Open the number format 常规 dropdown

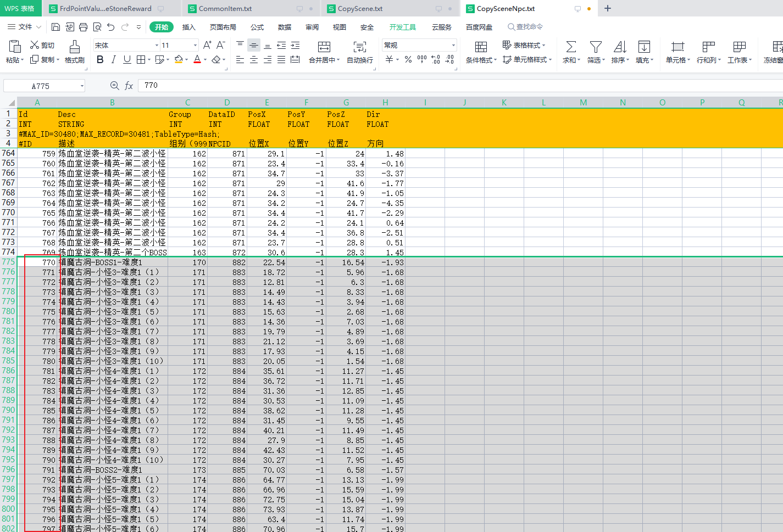click(x=453, y=45)
